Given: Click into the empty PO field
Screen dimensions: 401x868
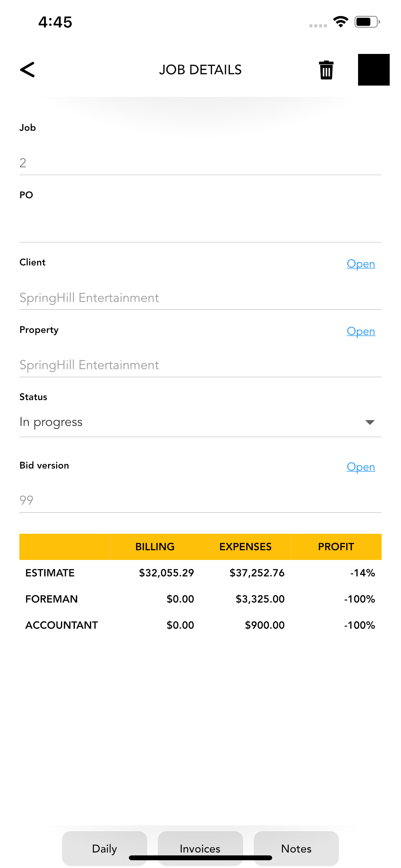Looking at the screenshot, I should pos(200,229).
